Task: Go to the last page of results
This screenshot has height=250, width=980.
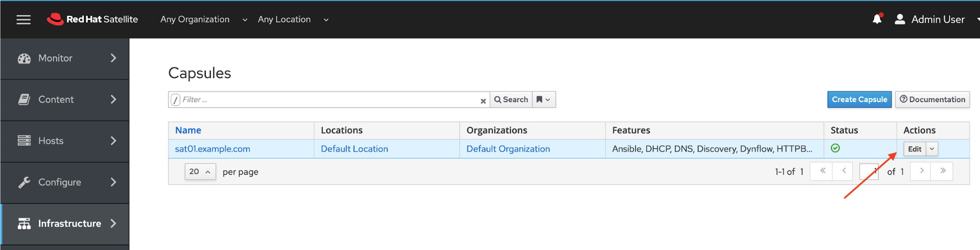Action: tap(942, 171)
